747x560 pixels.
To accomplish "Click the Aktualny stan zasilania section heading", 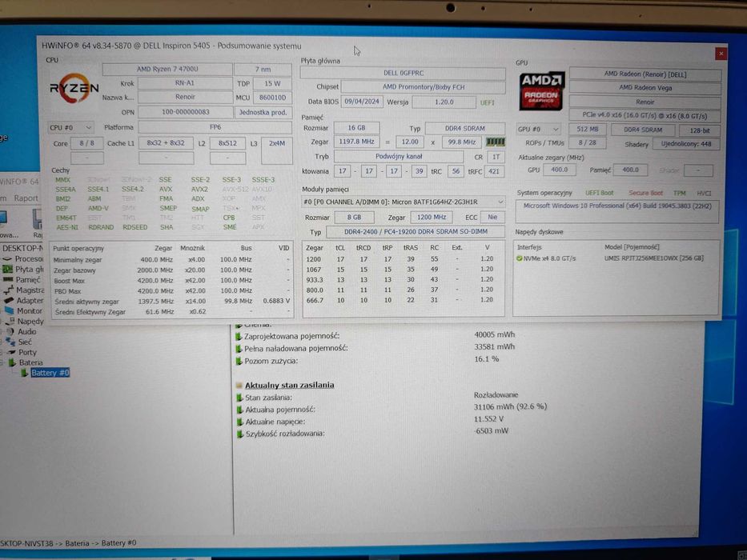I will [x=289, y=385].
